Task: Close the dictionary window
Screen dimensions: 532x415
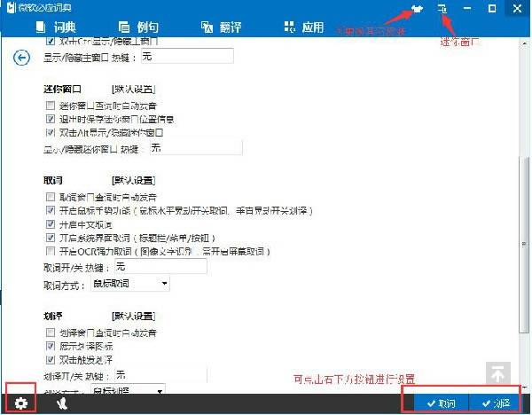Action: click(x=517, y=8)
